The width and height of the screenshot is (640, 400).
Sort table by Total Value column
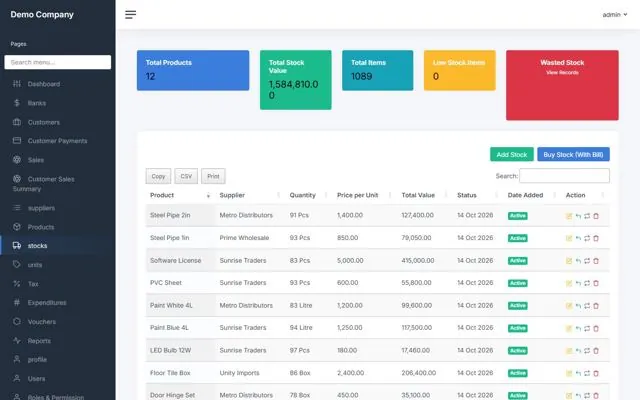[424, 195]
